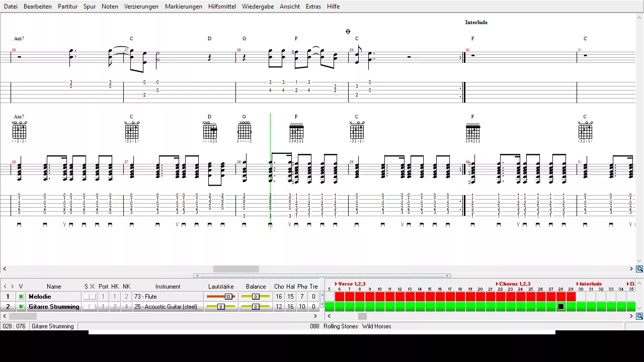
Task: Open the Hilfsmittel menu
Action: coord(222,7)
